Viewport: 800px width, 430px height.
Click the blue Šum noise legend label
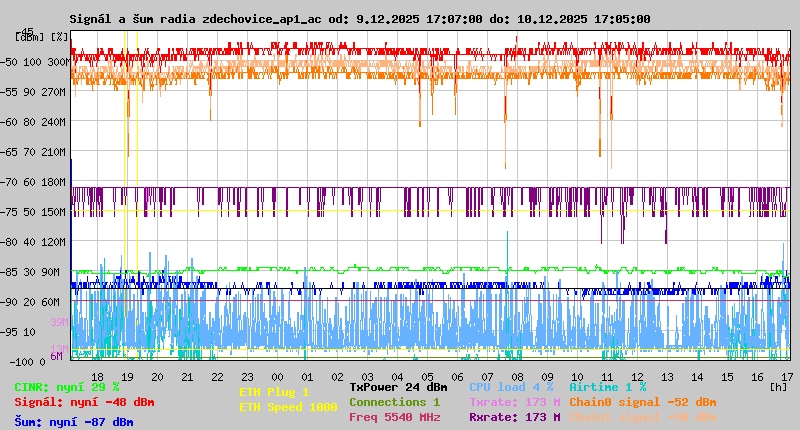click(73, 422)
